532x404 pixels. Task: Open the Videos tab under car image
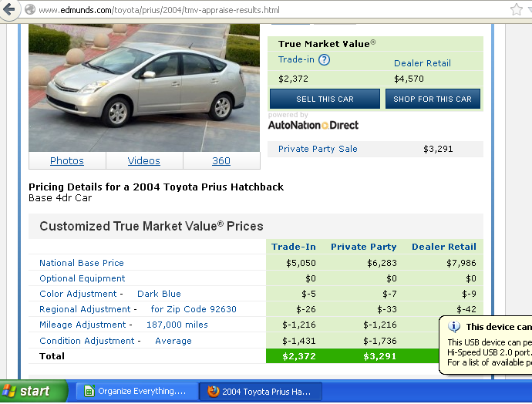click(144, 161)
